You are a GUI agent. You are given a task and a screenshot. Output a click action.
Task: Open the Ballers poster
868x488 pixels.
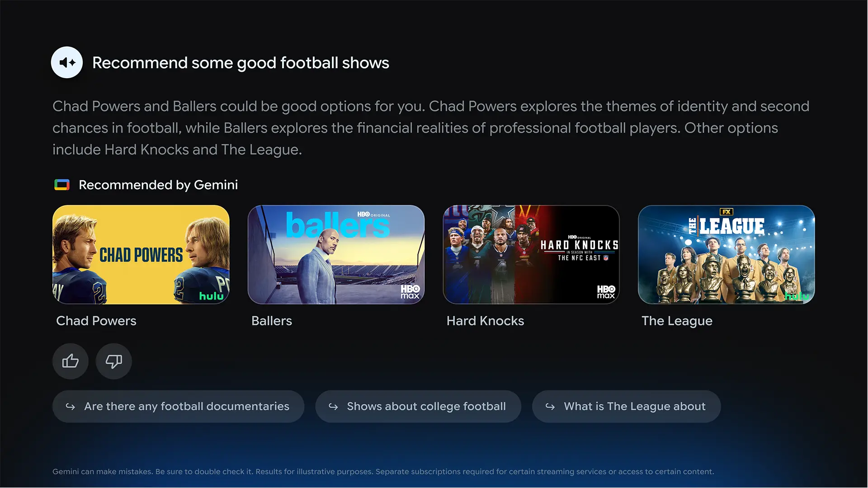(336, 254)
